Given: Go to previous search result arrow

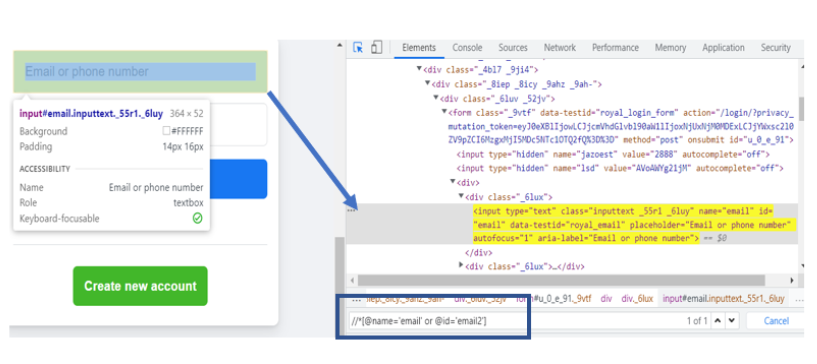Looking at the screenshot, I should [718, 321].
